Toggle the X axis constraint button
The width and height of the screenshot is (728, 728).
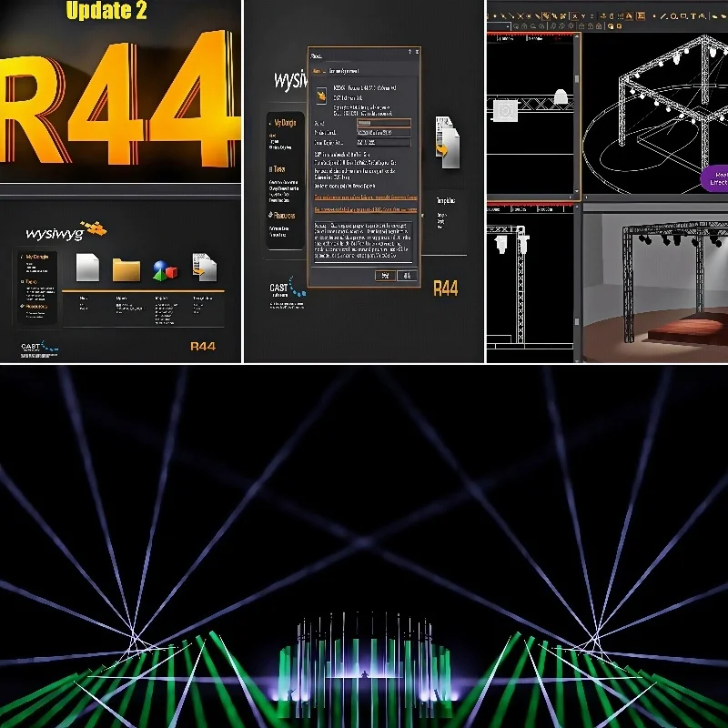click(x=575, y=16)
